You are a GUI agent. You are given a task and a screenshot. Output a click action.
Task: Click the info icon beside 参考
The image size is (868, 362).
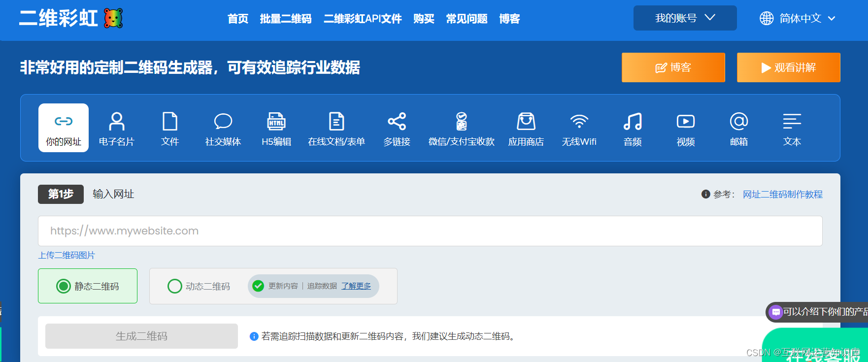coord(705,194)
